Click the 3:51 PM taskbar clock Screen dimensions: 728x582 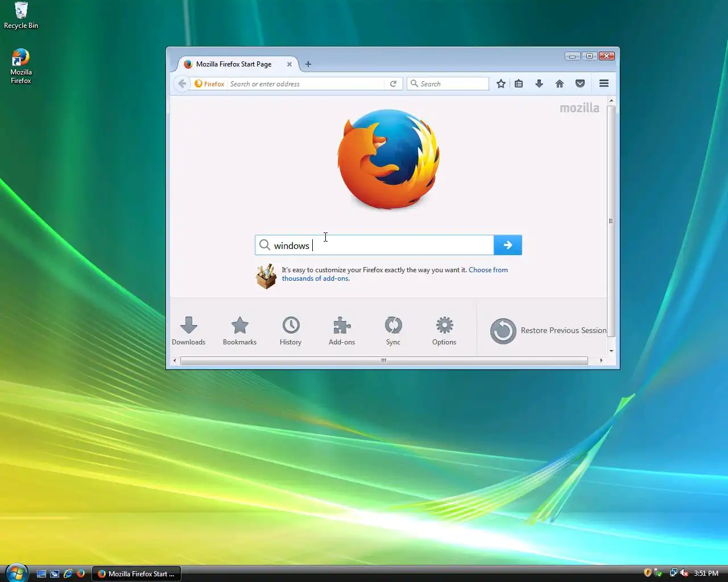tap(706, 573)
